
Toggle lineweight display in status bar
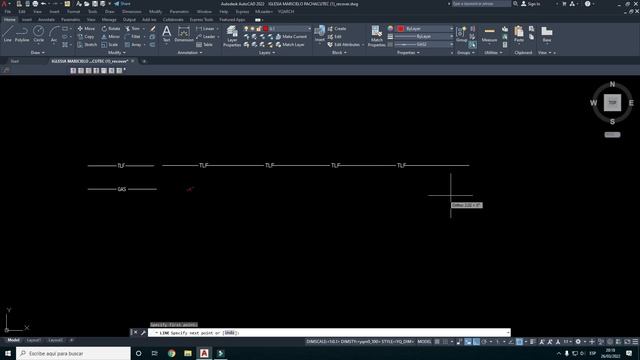coord(533,342)
